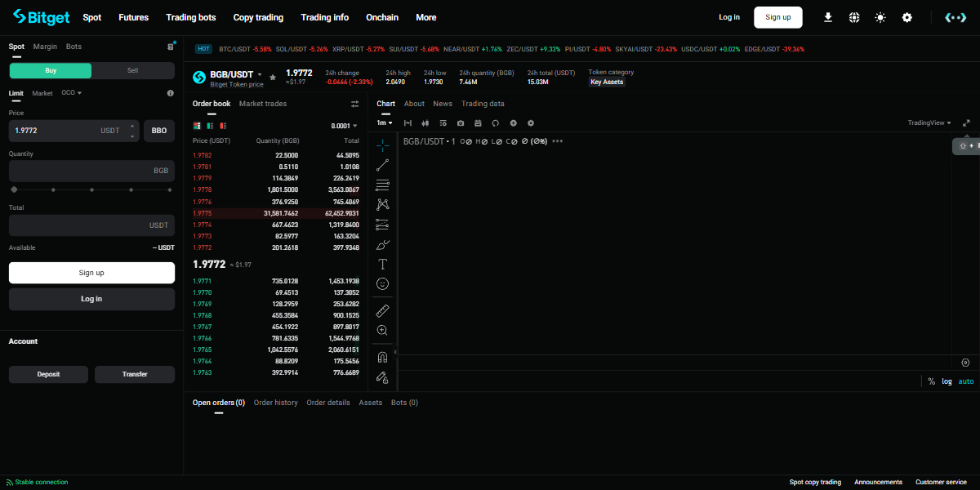The image size is (980, 490).
Task: Click Log in in order panel
Action: tap(91, 299)
